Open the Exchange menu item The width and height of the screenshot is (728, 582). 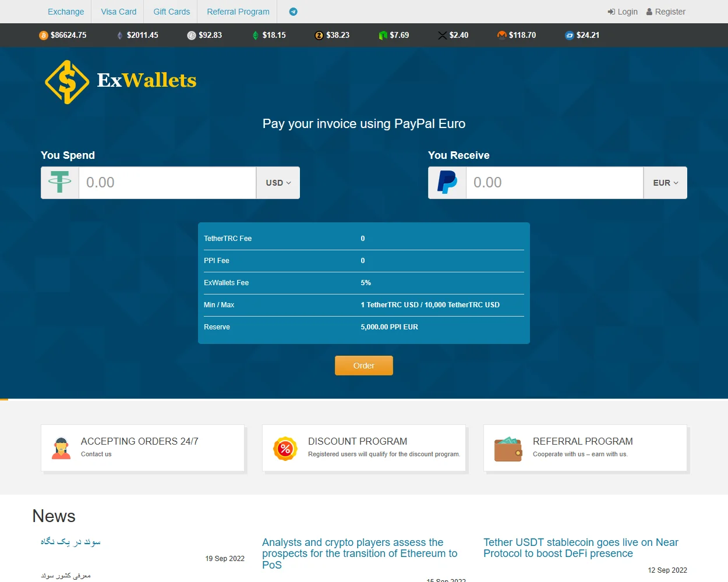click(x=66, y=12)
